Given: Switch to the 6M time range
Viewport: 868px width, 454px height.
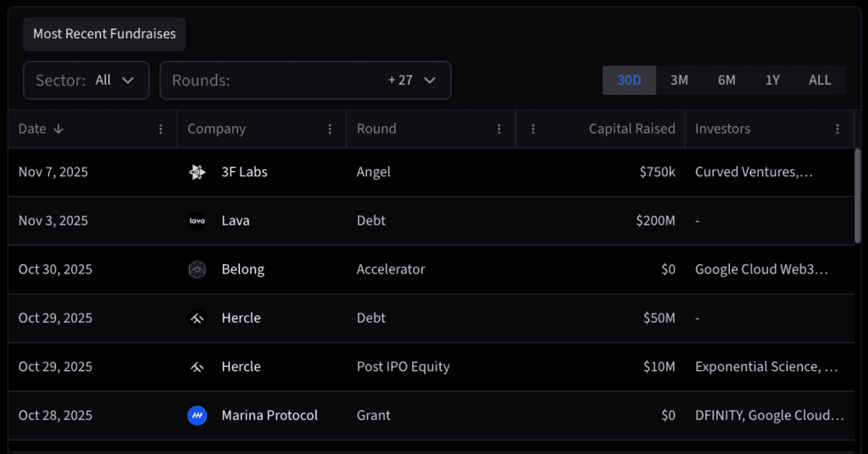Looking at the screenshot, I should click(x=726, y=80).
